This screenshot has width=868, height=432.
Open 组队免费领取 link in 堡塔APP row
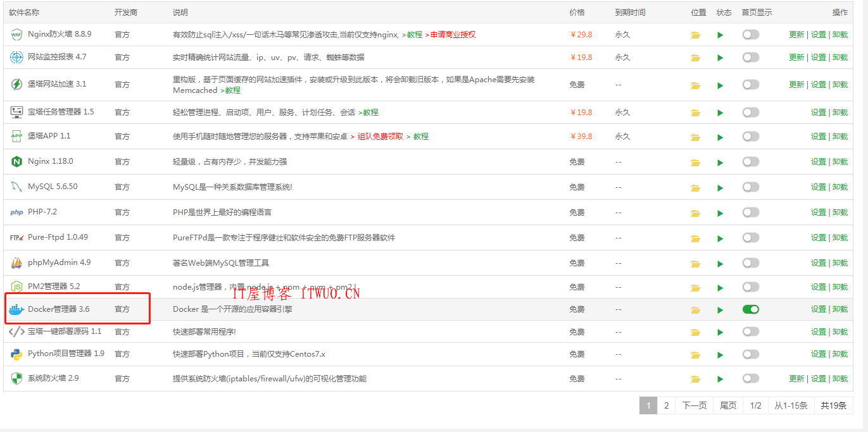point(380,137)
